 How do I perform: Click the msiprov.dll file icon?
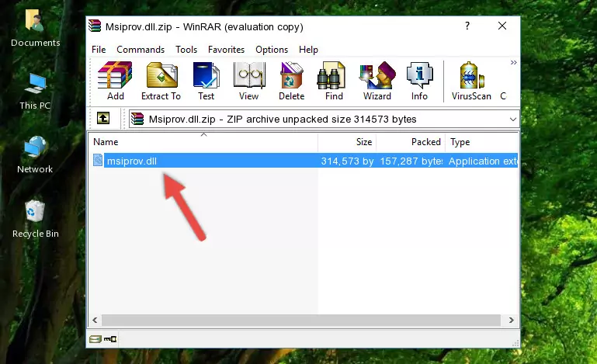[98, 161]
